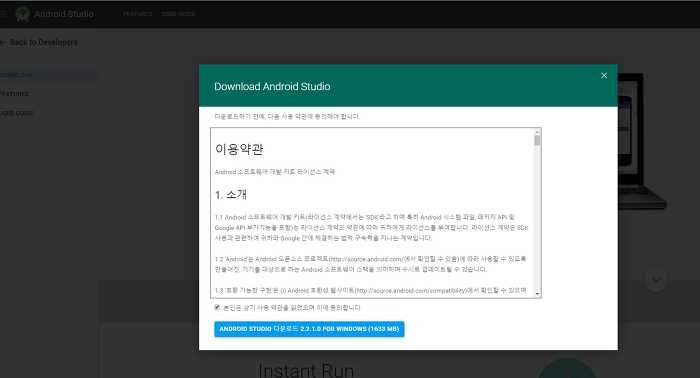The image size is (700, 378).
Task: Select USER GUIDE in the left sidebar
Action: 17,113
